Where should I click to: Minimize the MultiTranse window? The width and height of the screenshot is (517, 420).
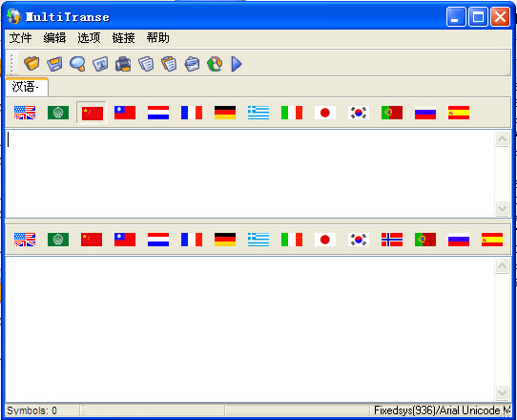[x=456, y=16]
